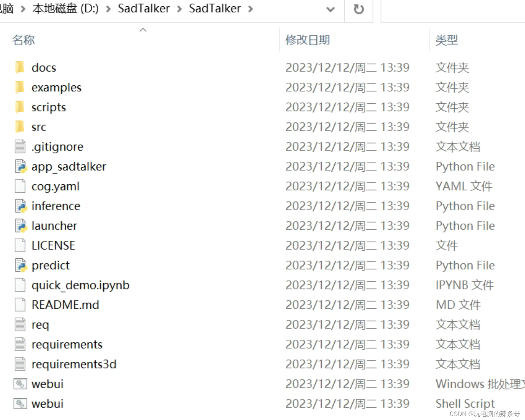
Task: Click the src folder icon
Action: [20, 127]
